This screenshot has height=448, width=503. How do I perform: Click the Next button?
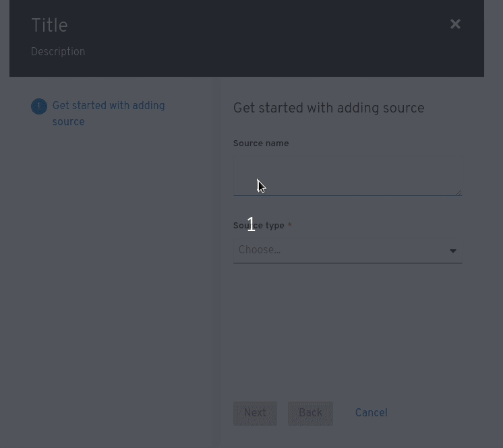point(255,414)
